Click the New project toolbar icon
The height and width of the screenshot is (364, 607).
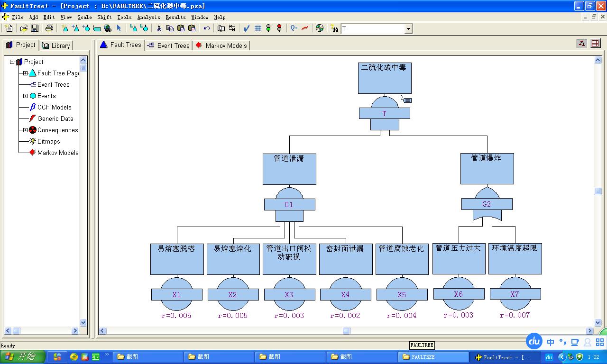[x=9, y=28]
